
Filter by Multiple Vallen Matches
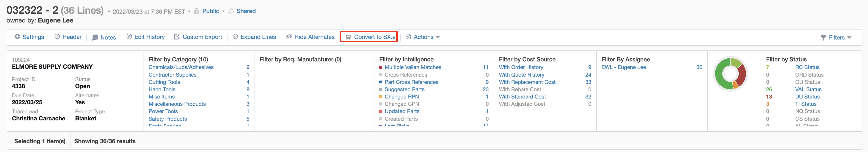(413, 67)
